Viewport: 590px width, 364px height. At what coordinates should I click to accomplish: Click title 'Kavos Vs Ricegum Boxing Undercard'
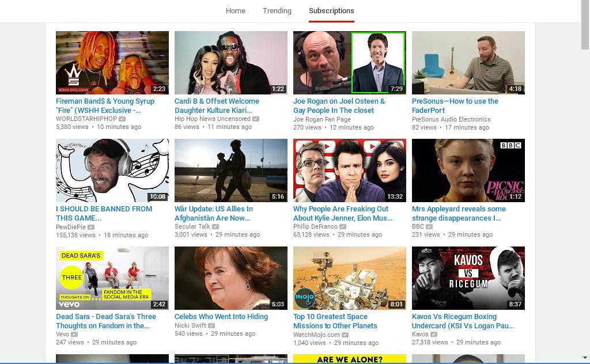[463, 321]
